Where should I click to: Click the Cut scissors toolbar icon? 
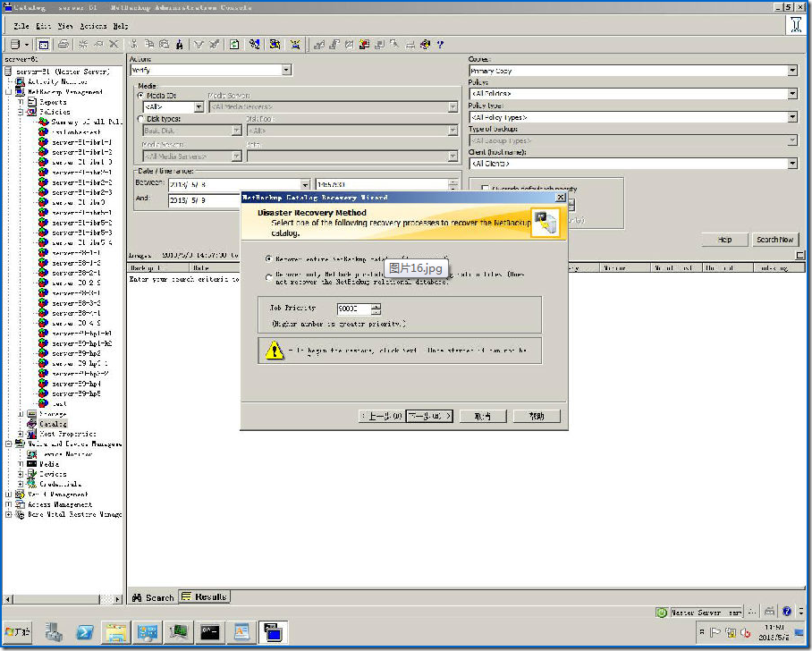pyautogui.click(x=133, y=45)
